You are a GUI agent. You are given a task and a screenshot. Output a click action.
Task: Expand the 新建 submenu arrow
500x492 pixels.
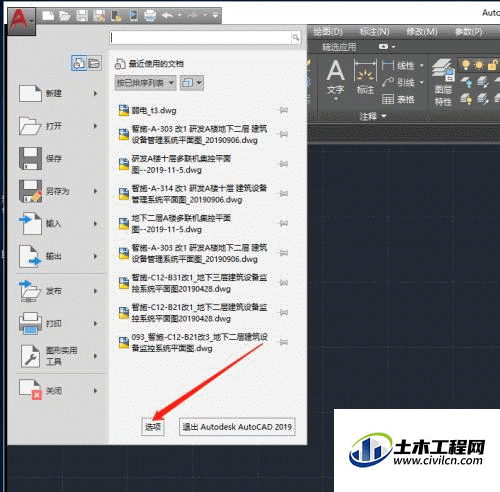point(95,94)
